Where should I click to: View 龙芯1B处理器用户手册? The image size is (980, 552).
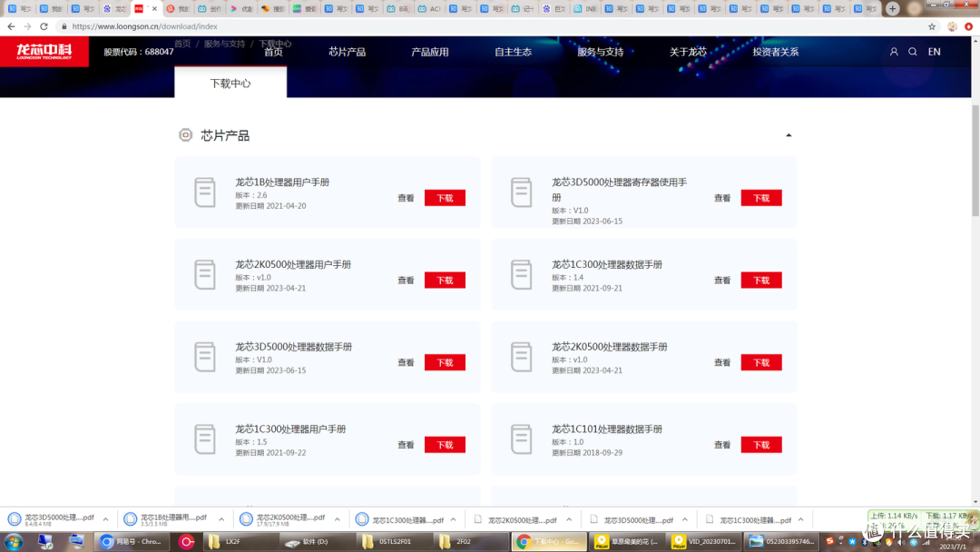click(x=406, y=198)
